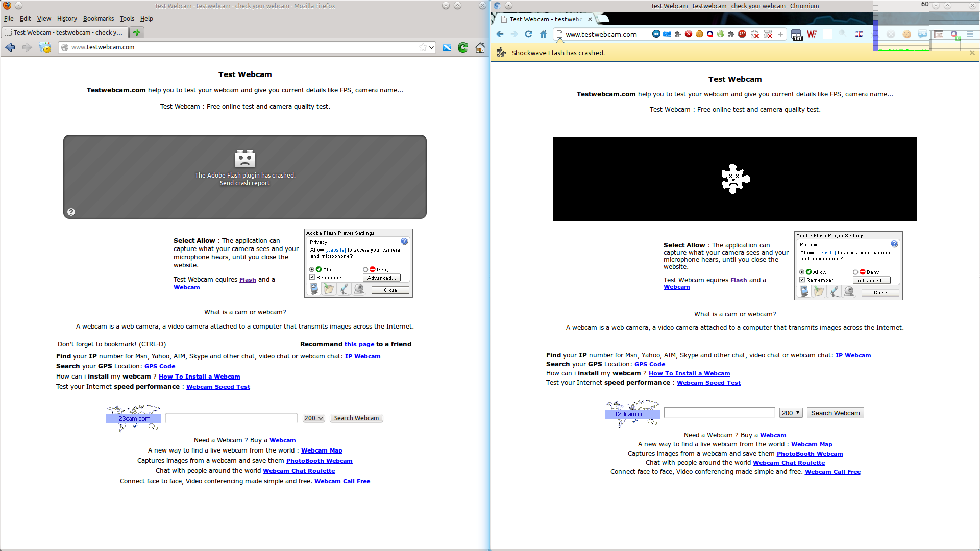Toggle the Remember checkbox in Chromium Flash settings
The height and width of the screenshot is (551, 980).
tap(802, 280)
